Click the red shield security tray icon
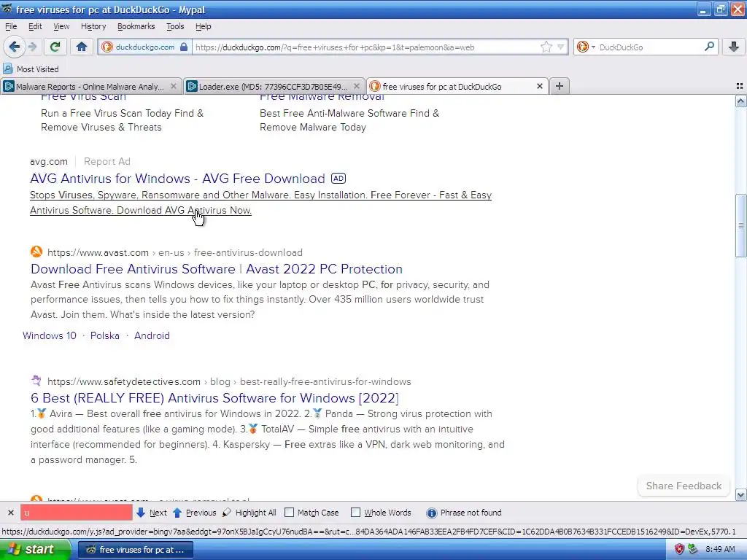747x560 pixels. [x=679, y=550]
